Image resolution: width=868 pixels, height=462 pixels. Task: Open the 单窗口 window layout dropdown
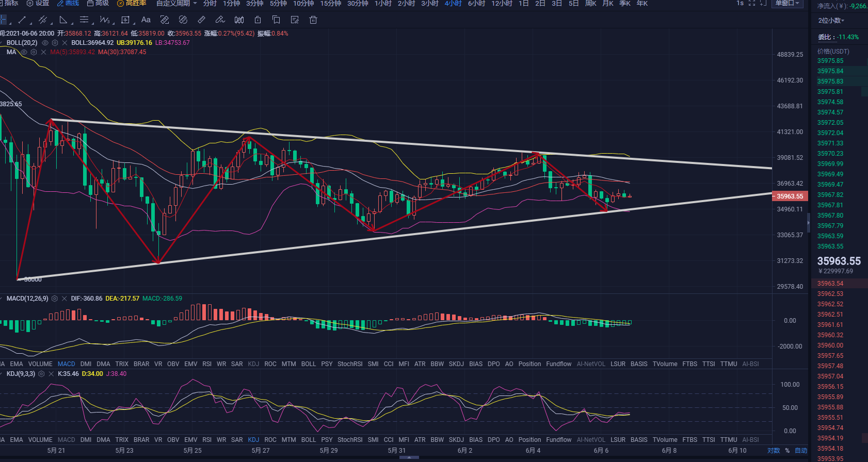click(787, 3)
